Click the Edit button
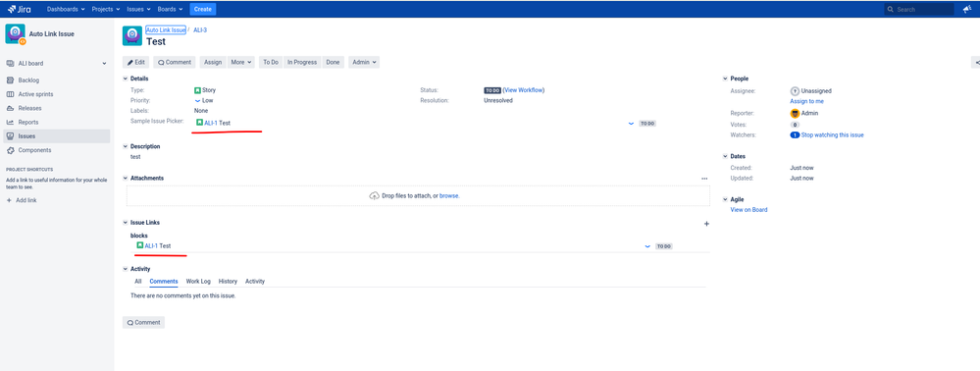Screen dimensions: 980x371 coord(135,62)
